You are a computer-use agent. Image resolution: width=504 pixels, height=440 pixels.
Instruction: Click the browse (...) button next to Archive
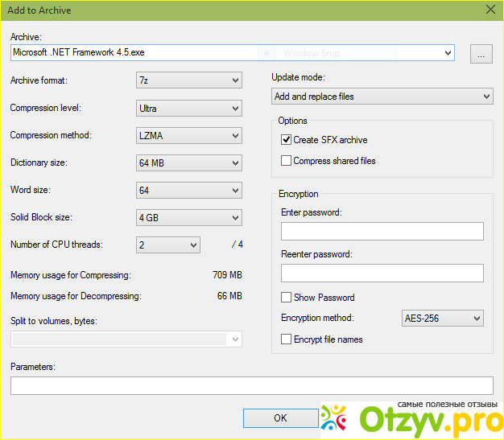point(481,54)
